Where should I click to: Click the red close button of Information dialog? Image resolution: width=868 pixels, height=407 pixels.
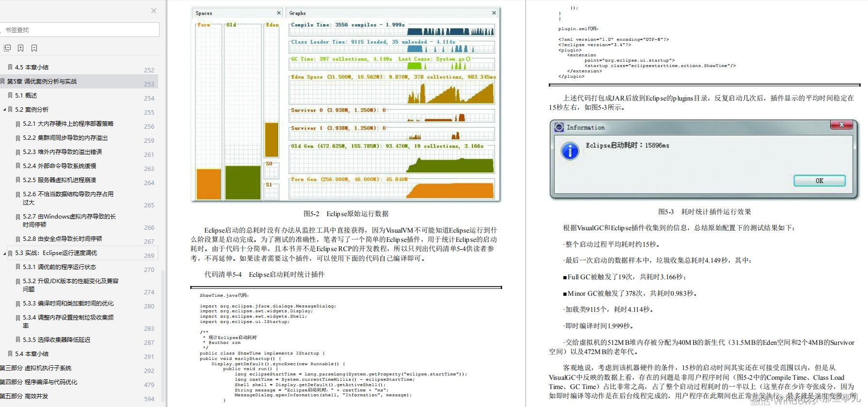tap(842, 125)
